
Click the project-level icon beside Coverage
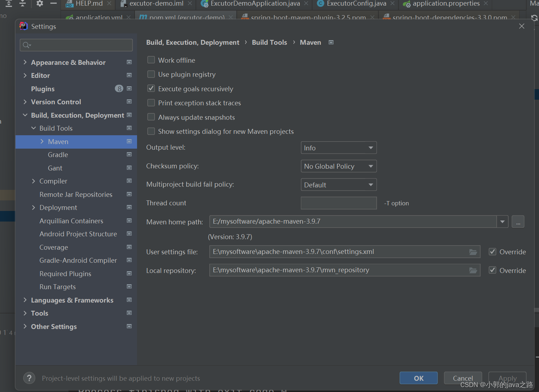point(129,247)
